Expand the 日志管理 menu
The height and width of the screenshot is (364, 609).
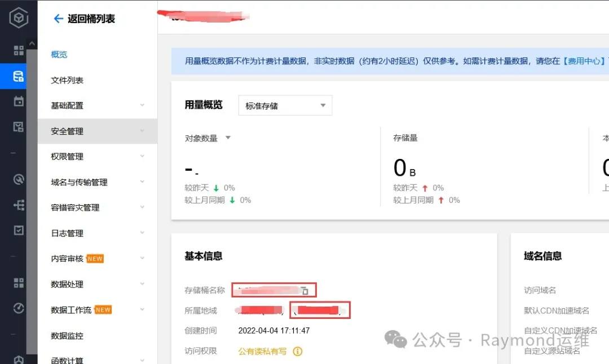tap(98, 233)
